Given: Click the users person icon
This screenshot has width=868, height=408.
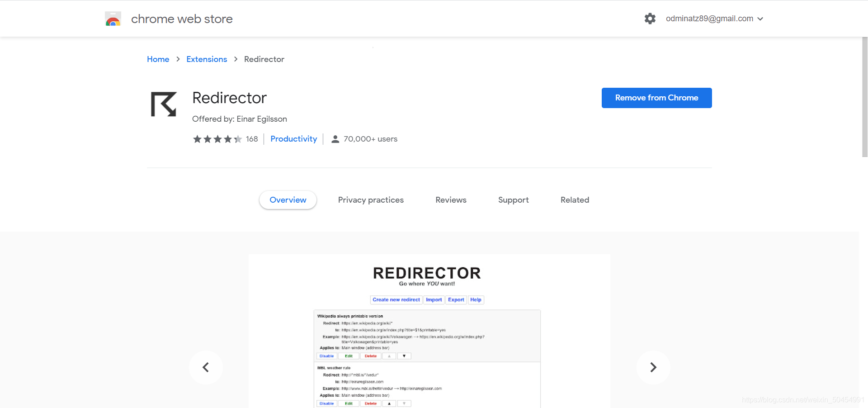Looking at the screenshot, I should click(335, 139).
